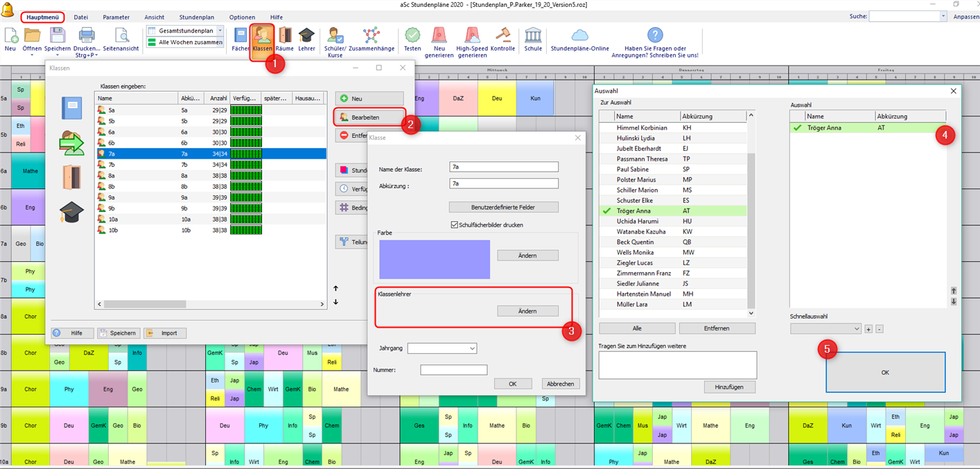980x469 pixels.
Task: Click the graduation cap icon in Klassen dialog
Action: (71, 212)
